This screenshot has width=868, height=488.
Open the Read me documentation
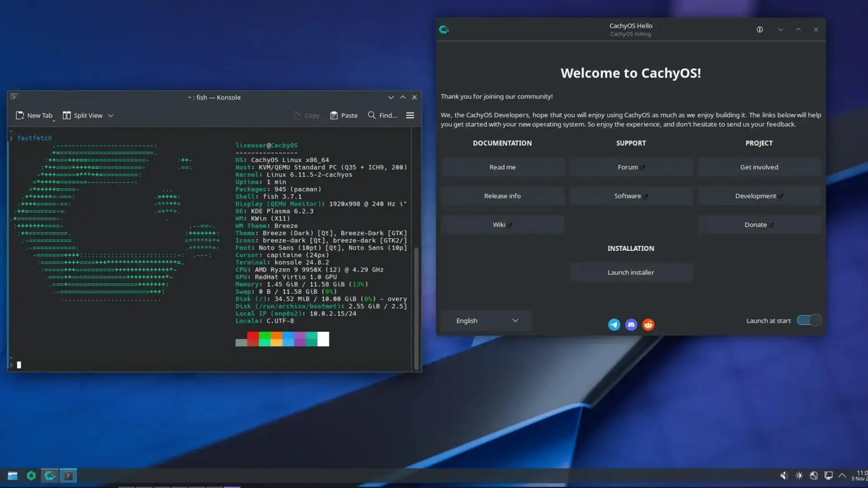[x=502, y=167]
